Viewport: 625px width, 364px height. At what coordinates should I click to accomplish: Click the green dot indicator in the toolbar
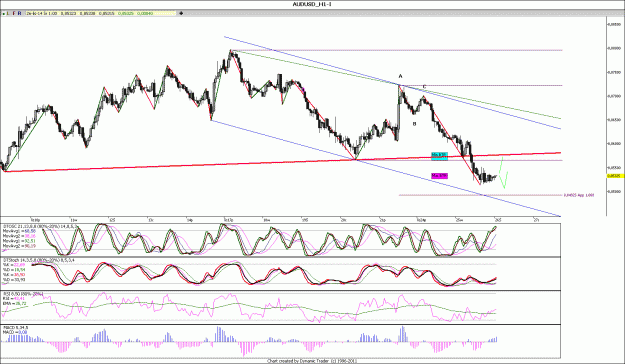(x=3, y=13)
